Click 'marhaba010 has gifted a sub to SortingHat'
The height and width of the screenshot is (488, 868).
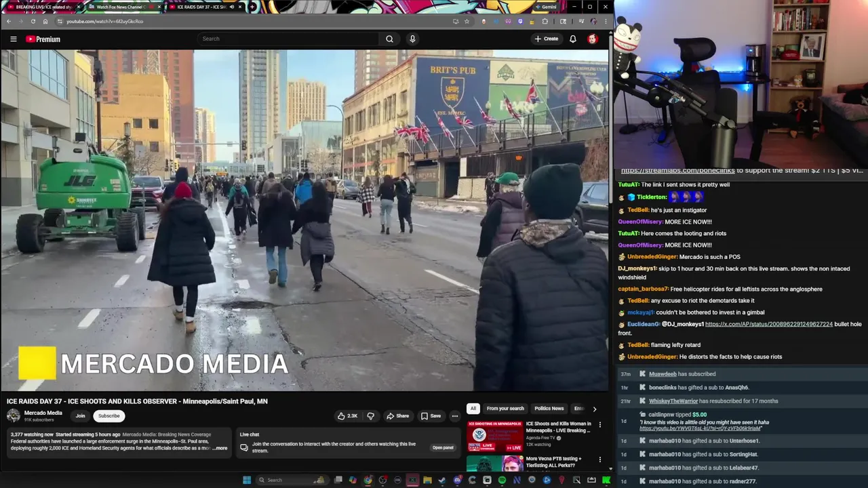tap(703, 454)
